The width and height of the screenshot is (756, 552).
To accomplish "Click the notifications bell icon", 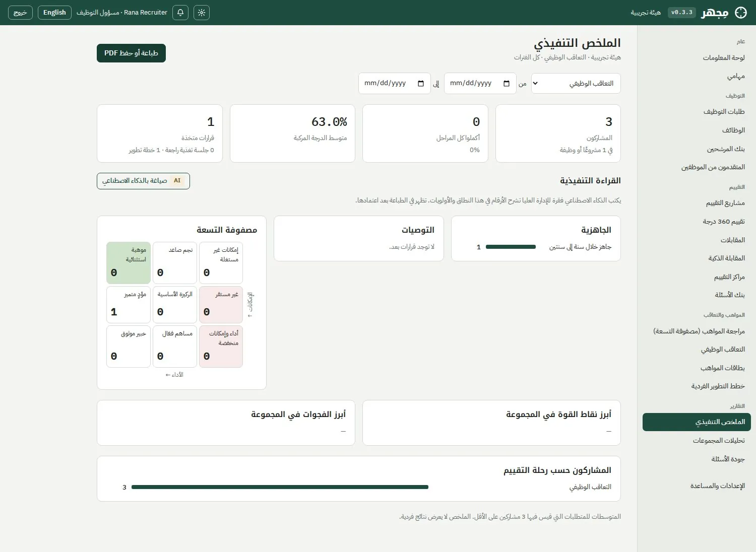I will coord(180,13).
